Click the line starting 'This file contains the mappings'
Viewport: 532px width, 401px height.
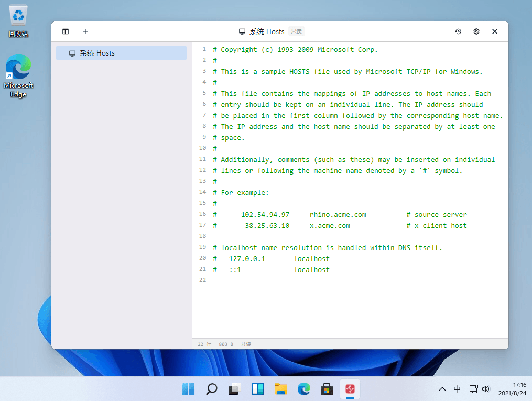click(352, 94)
